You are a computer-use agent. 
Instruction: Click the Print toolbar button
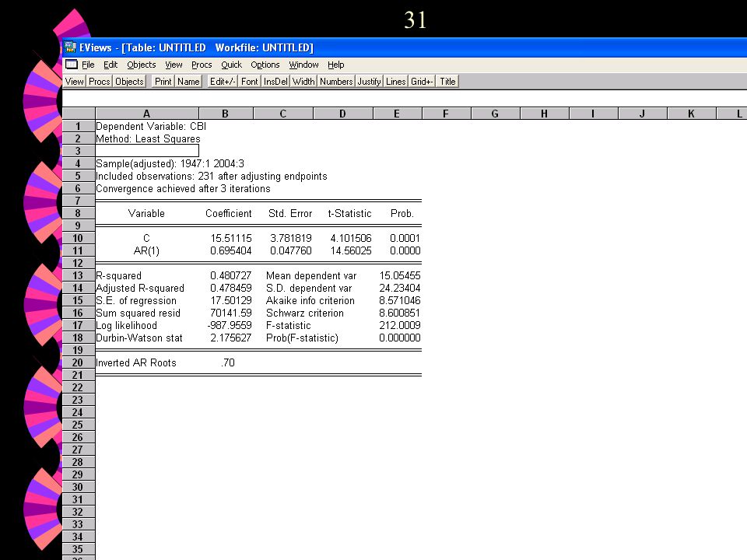[x=163, y=82]
